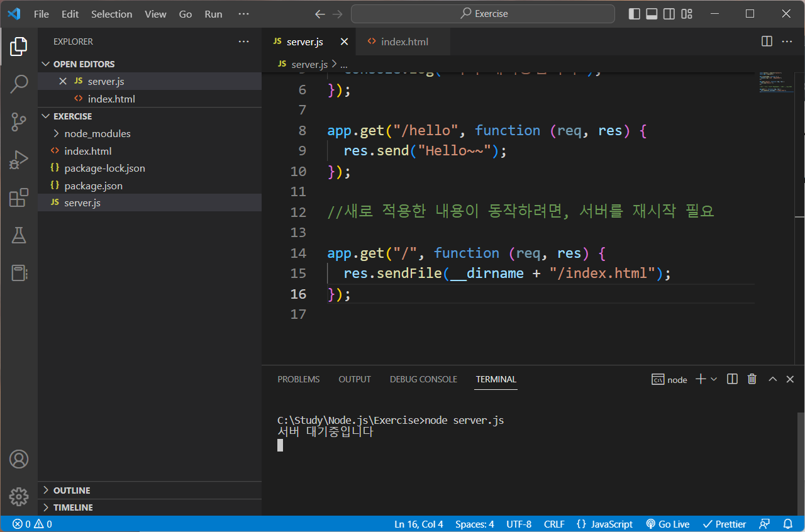Toggle the primary side bar layout icon
Viewport: 805px width, 532px height.
point(635,14)
